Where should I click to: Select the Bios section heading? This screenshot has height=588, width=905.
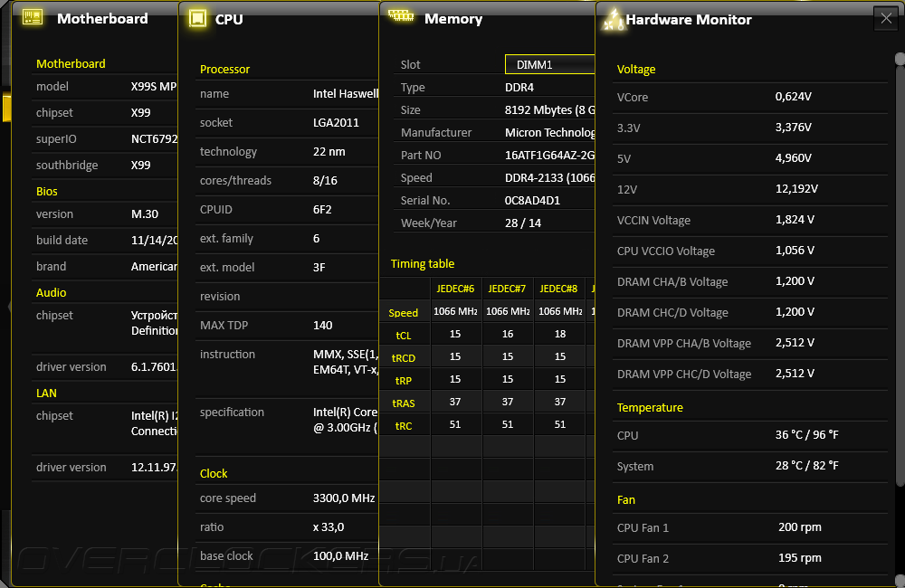pos(47,191)
